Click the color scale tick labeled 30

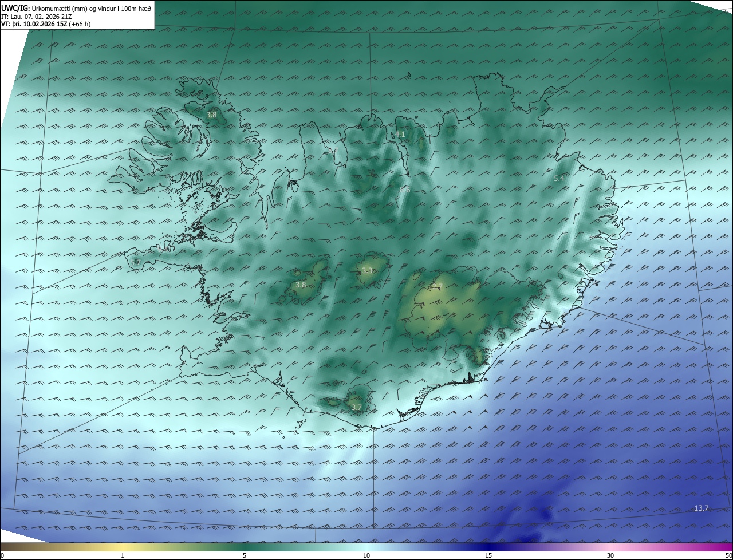[610, 555]
